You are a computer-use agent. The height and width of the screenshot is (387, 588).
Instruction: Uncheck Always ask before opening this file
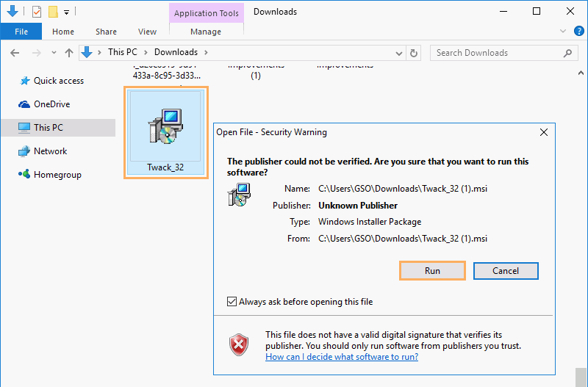(x=232, y=302)
